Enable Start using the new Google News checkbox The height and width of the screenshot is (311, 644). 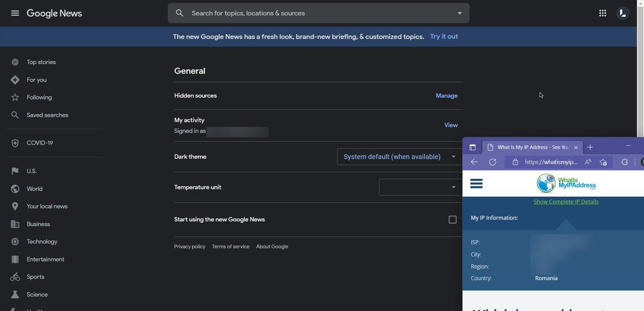pyautogui.click(x=452, y=220)
